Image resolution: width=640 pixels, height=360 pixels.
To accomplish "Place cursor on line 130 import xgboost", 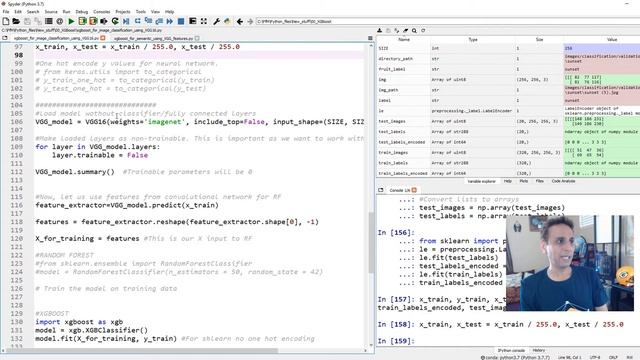I will click(x=79, y=322).
